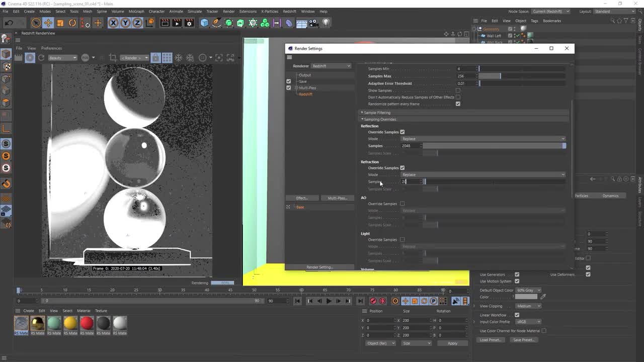This screenshot has width=644, height=362.
Task: Toggle Multi-Pass checkbox in Render Settings
Action: pyautogui.click(x=288, y=88)
